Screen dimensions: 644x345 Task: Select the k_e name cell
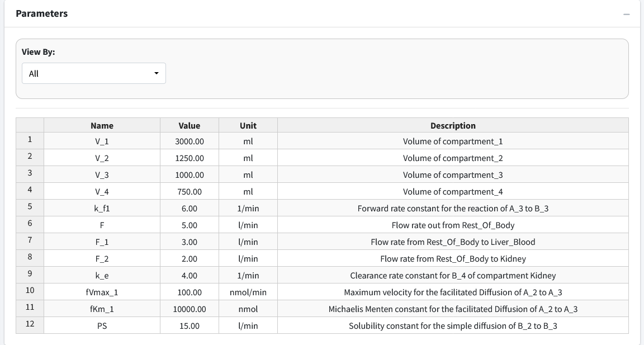coord(102,275)
